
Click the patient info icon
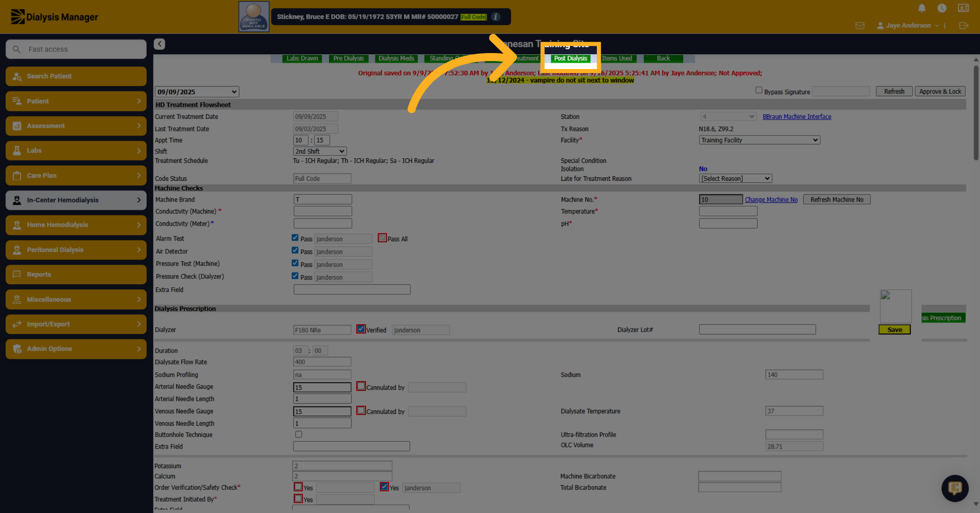tap(496, 17)
